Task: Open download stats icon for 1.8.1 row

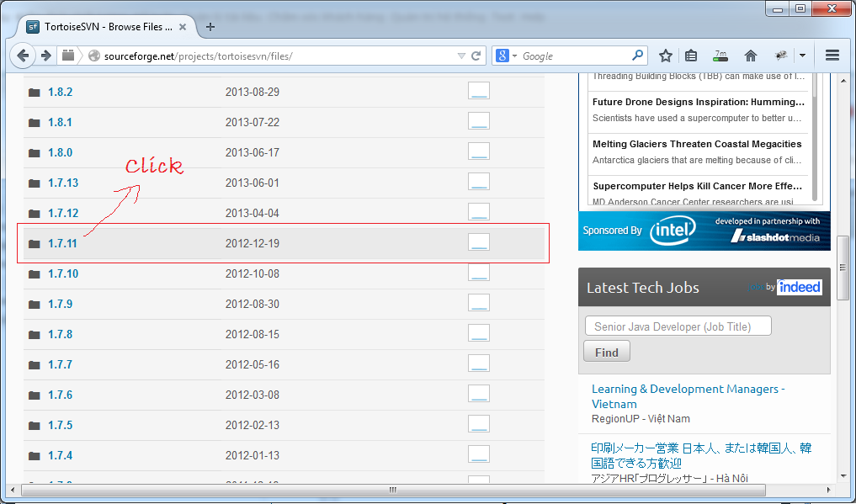Action: click(479, 121)
